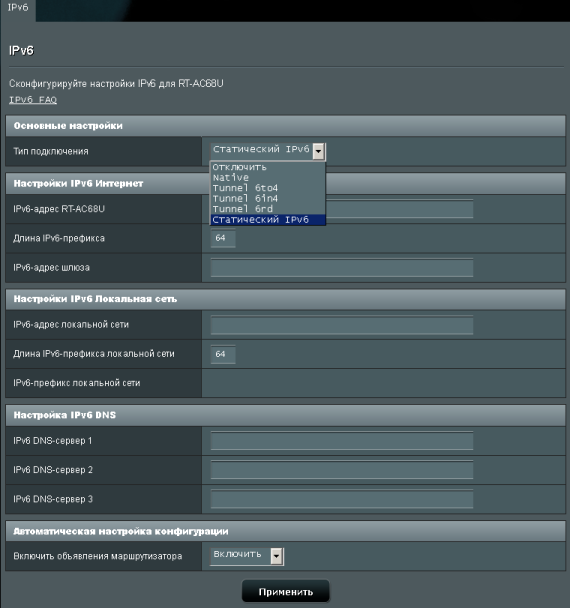Click the connection type dropdown arrow
This screenshot has width=570, height=608.
pyautogui.click(x=318, y=151)
